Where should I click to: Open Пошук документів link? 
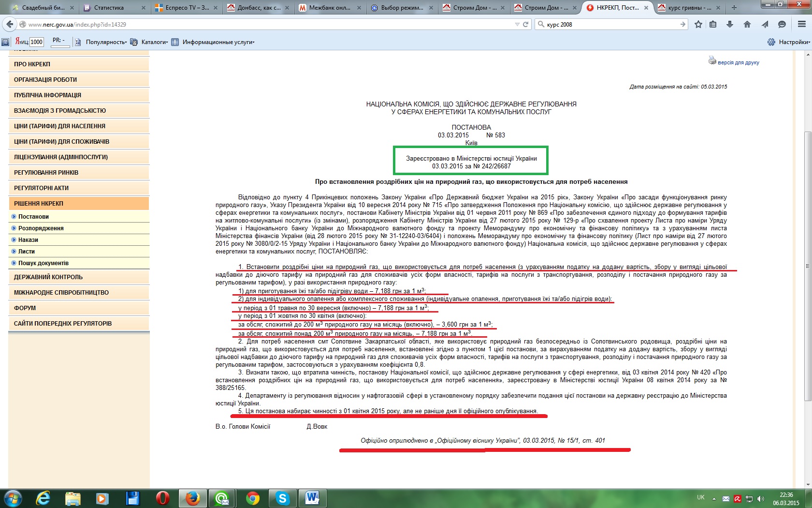tap(43, 263)
